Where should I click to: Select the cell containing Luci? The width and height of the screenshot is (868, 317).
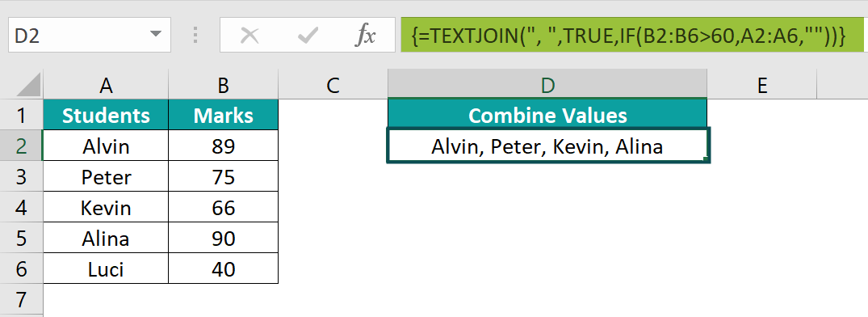(106, 268)
